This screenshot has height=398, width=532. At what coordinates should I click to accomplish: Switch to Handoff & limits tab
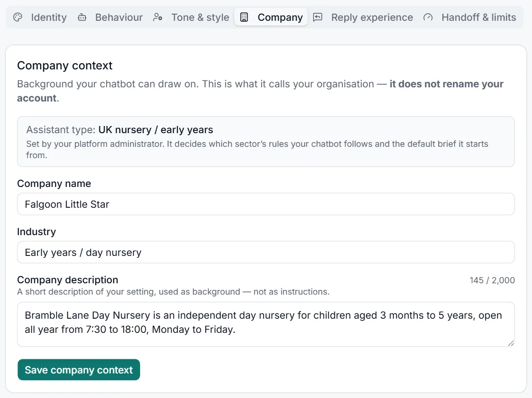(470, 17)
